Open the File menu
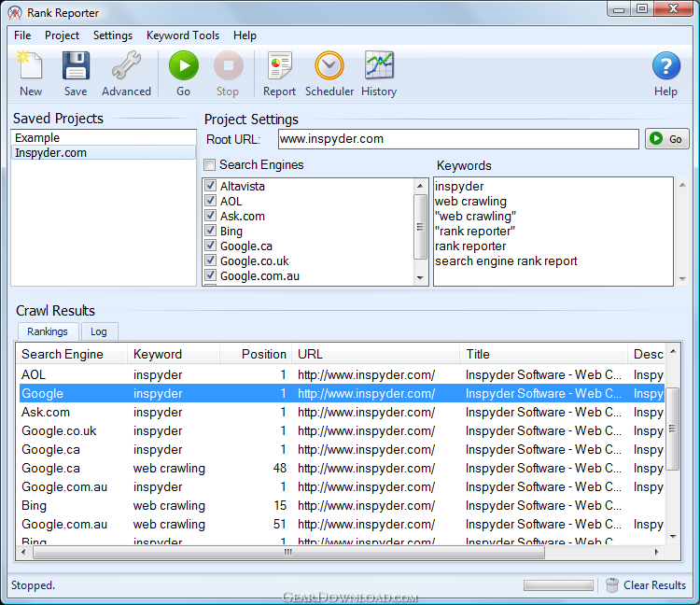The image size is (700, 605). coord(22,35)
